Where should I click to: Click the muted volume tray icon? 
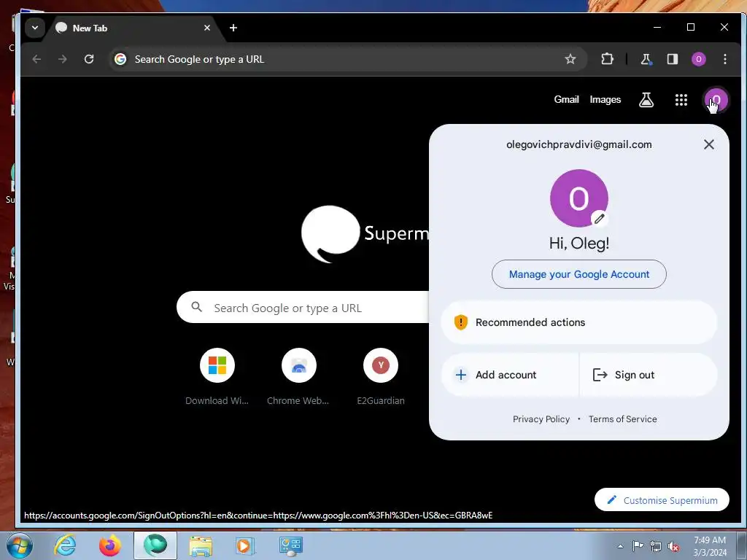pyautogui.click(x=673, y=546)
